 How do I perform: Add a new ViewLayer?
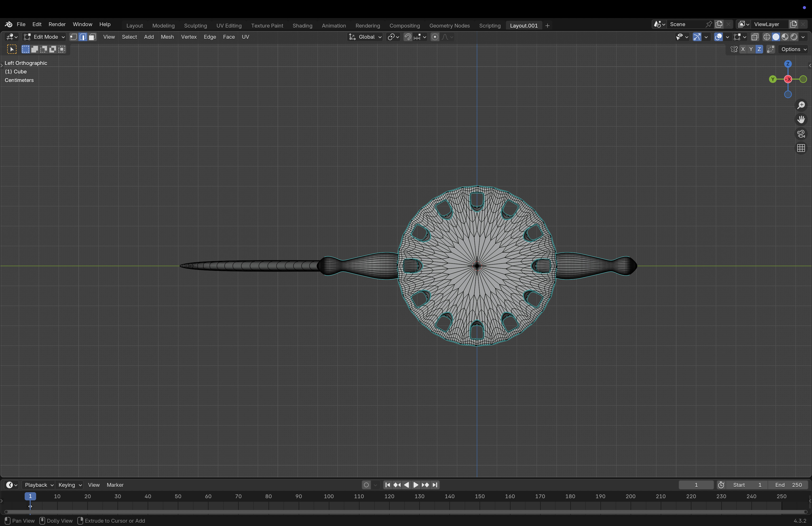coord(793,24)
